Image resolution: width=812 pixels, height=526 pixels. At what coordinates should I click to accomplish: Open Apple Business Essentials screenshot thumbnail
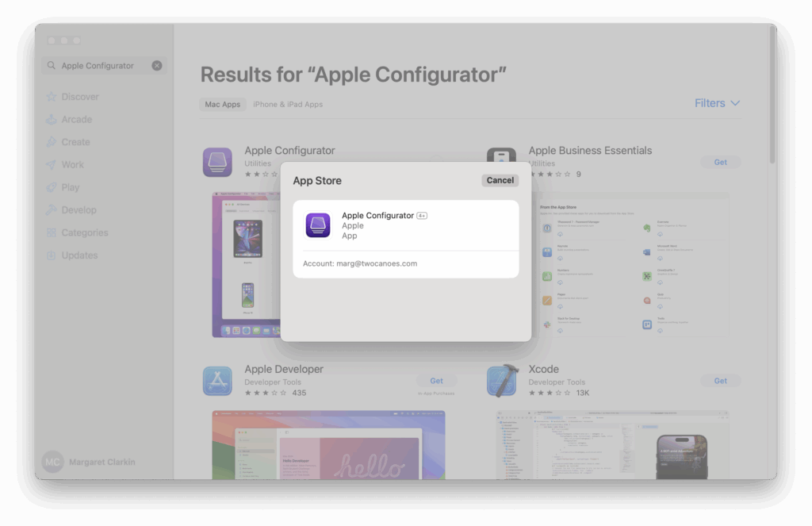[x=630, y=265]
